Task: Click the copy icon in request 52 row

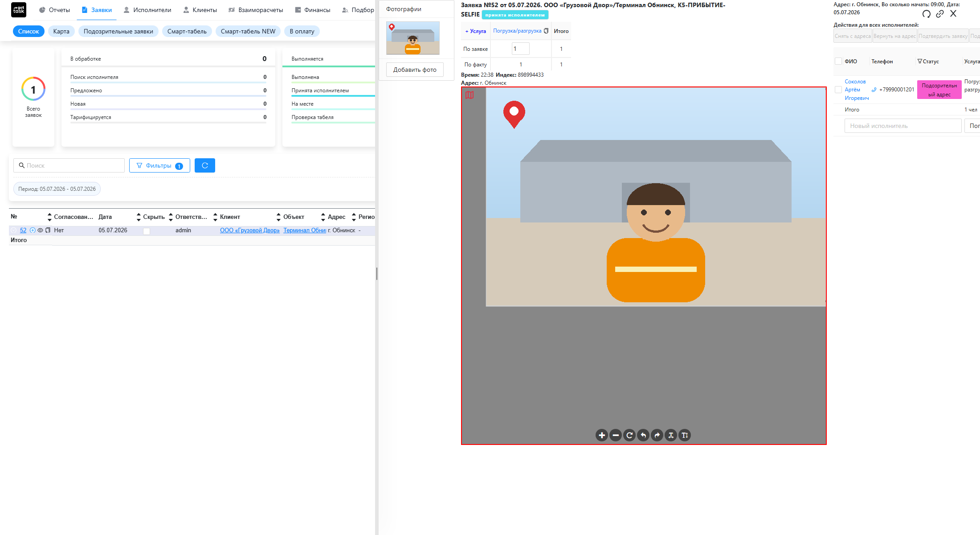Action: (x=48, y=230)
